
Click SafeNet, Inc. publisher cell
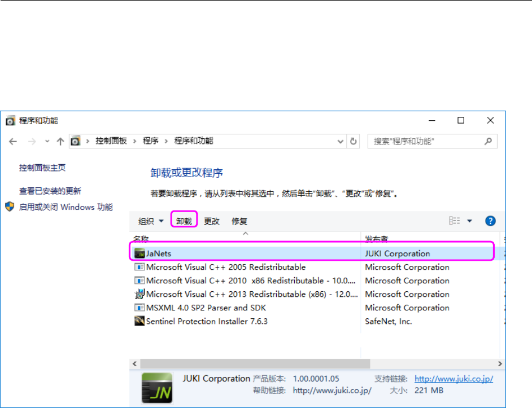389,321
